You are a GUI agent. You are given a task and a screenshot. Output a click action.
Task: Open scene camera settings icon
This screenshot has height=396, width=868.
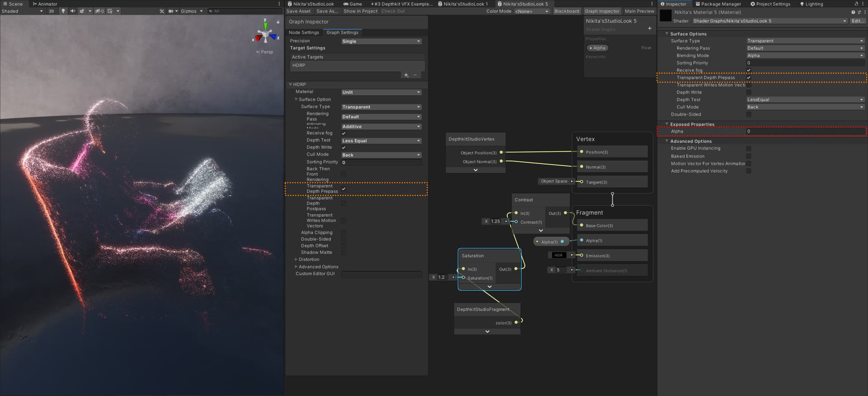[171, 11]
